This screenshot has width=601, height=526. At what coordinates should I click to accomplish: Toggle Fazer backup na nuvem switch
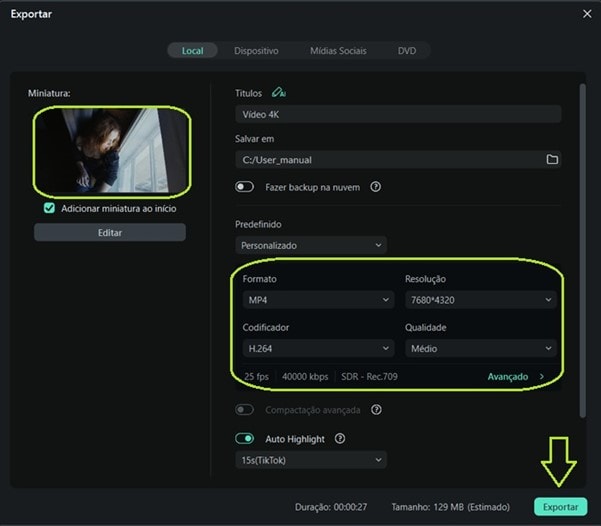245,187
